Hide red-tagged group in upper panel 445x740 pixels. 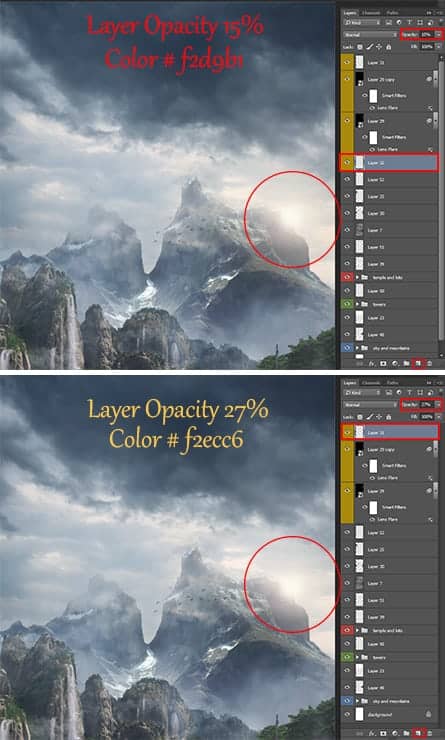(x=347, y=278)
